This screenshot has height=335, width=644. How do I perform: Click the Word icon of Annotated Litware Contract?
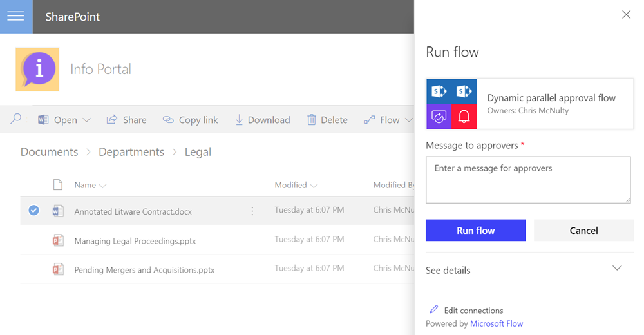(x=58, y=211)
